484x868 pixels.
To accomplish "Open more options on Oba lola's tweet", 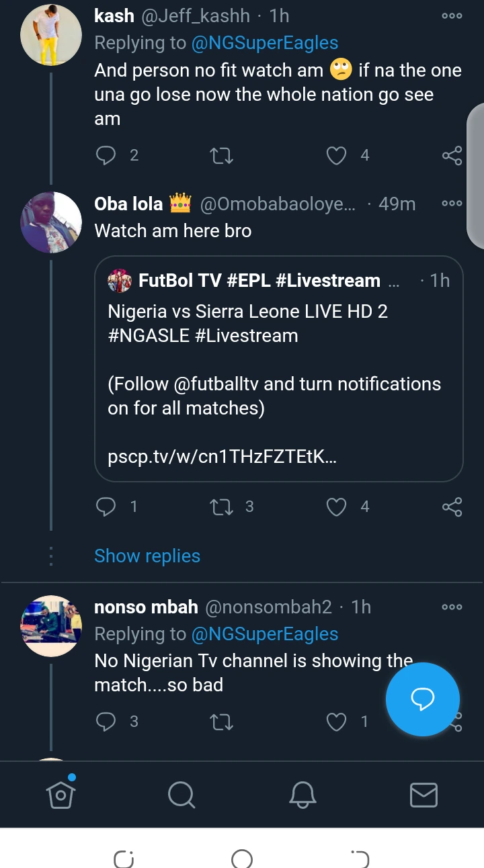I will pyautogui.click(x=452, y=203).
